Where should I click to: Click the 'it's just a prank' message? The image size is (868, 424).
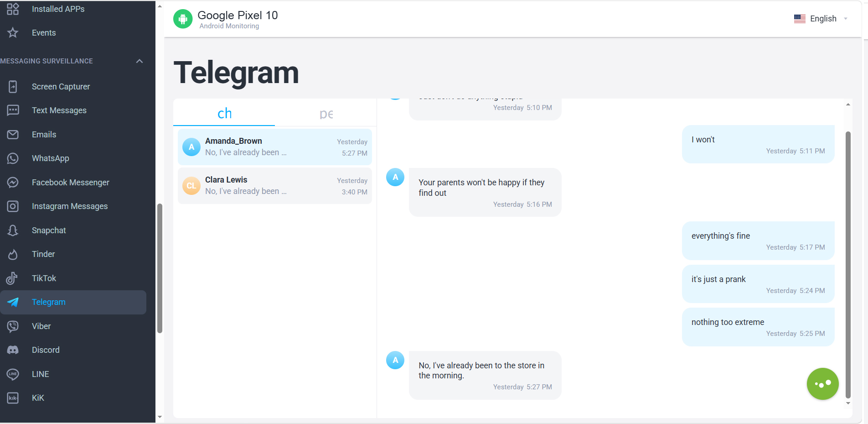pyautogui.click(x=758, y=284)
